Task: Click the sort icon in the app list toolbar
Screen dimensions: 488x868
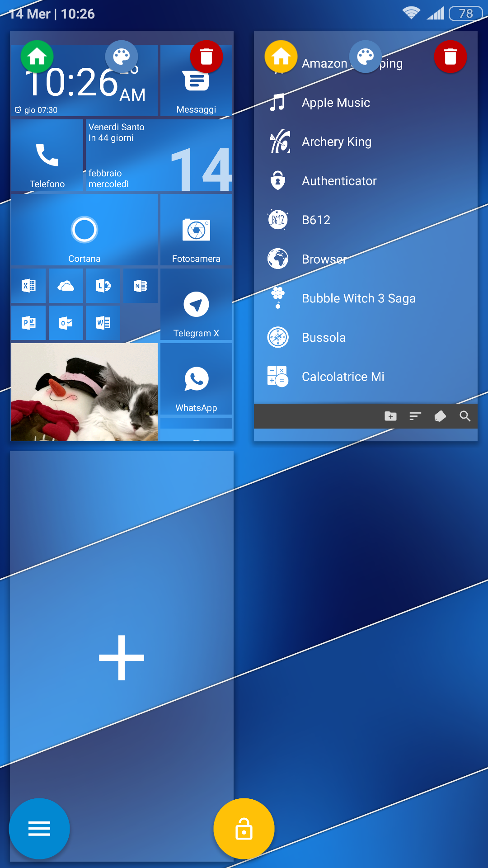Action: 415,416
